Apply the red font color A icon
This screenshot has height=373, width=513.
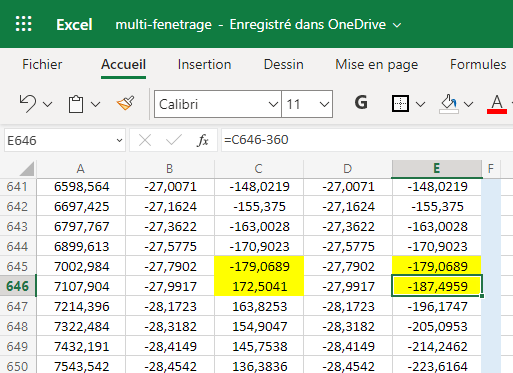pyautogui.click(x=497, y=104)
